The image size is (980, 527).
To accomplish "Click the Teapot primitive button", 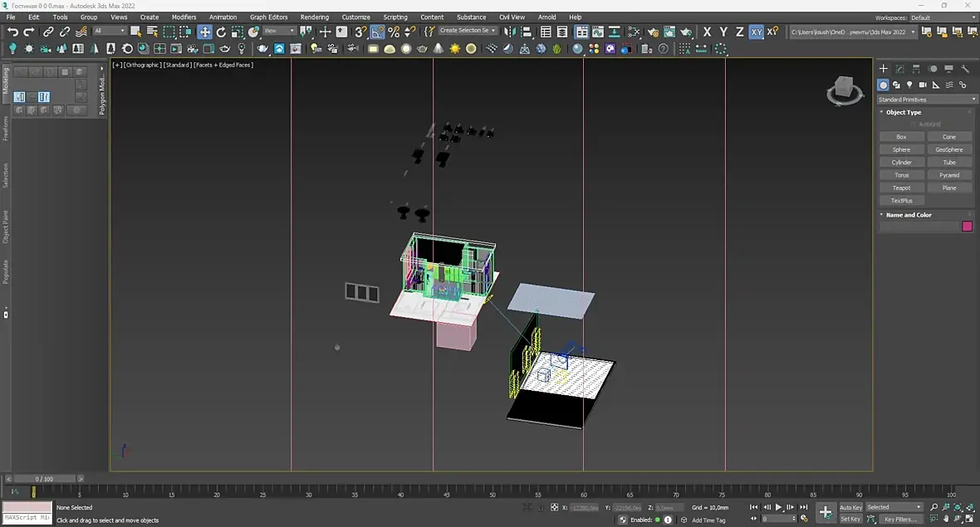I will pyautogui.click(x=901, y=188).
